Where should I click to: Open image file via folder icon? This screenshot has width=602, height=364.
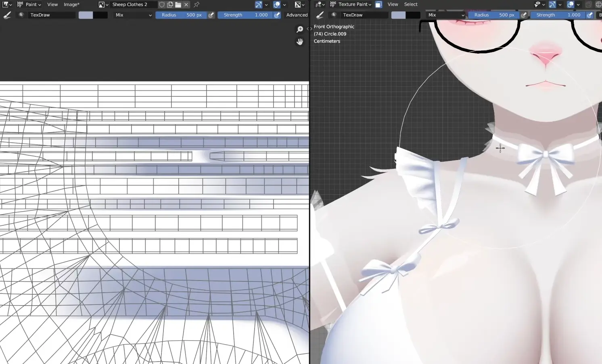pyautogui.click(x=178, y=4)
